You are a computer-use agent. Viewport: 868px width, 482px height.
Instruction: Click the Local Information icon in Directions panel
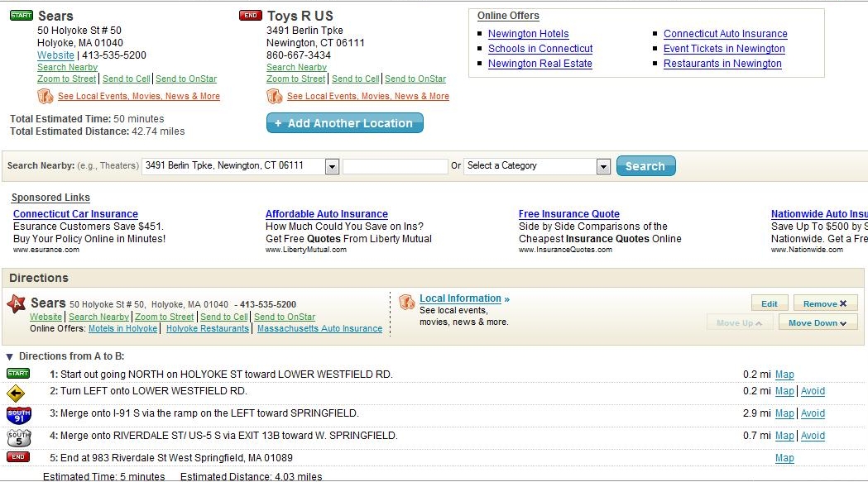[406, 302]
